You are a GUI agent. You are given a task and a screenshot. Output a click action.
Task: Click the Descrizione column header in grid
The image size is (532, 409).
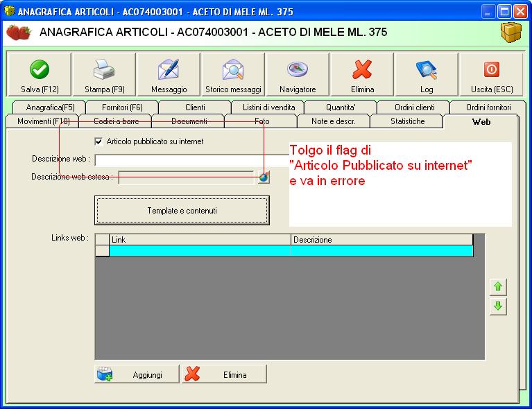[x=381, y=240]
